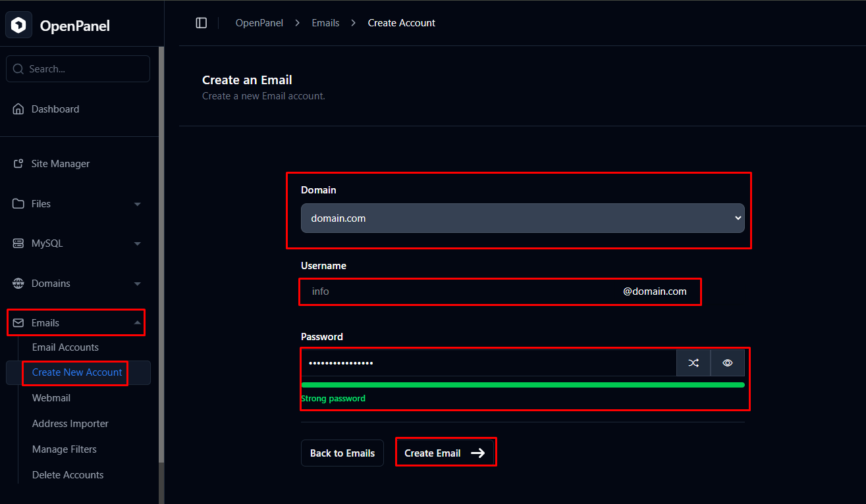Generate random password with shuffle icon

(693, 363)
